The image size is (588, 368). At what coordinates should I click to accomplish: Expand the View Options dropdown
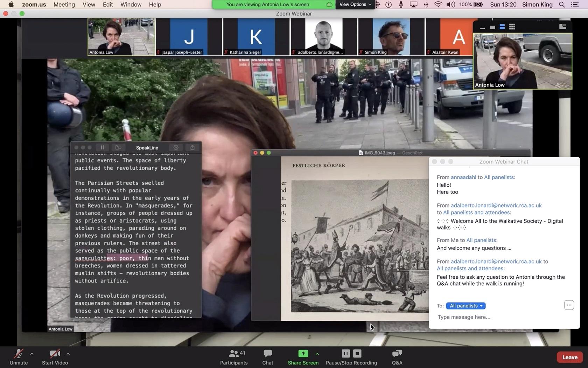pyautogui.click(x=355, y=5)
